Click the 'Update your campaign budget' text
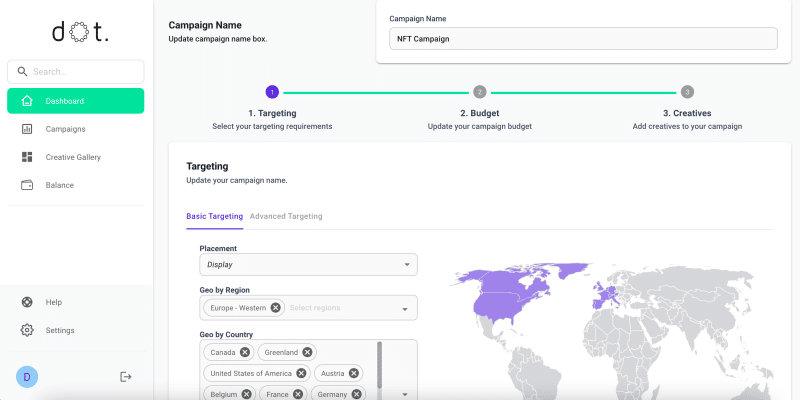This screenshot has height=400, width=800. 480,126
